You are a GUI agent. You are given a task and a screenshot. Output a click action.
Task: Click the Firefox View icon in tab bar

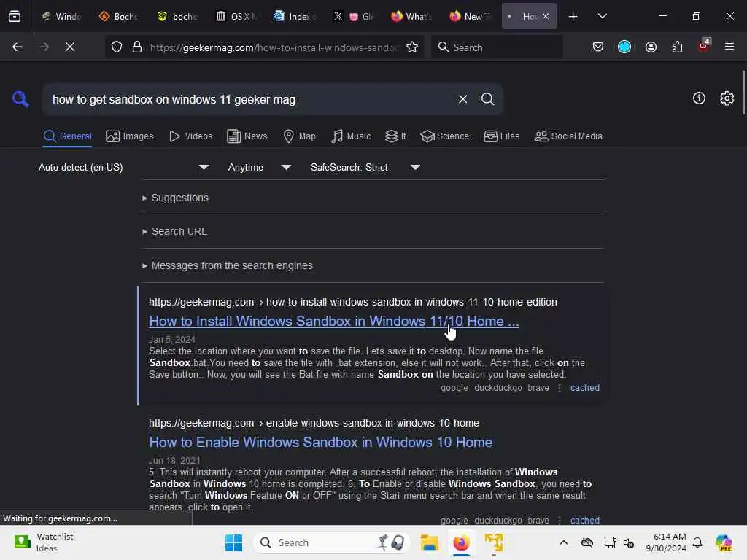[15, 16]
